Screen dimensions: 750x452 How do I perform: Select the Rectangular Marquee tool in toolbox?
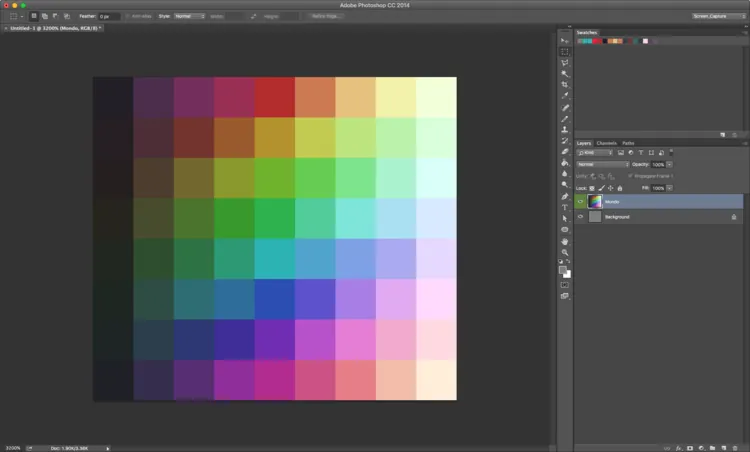tap(565, 52)
